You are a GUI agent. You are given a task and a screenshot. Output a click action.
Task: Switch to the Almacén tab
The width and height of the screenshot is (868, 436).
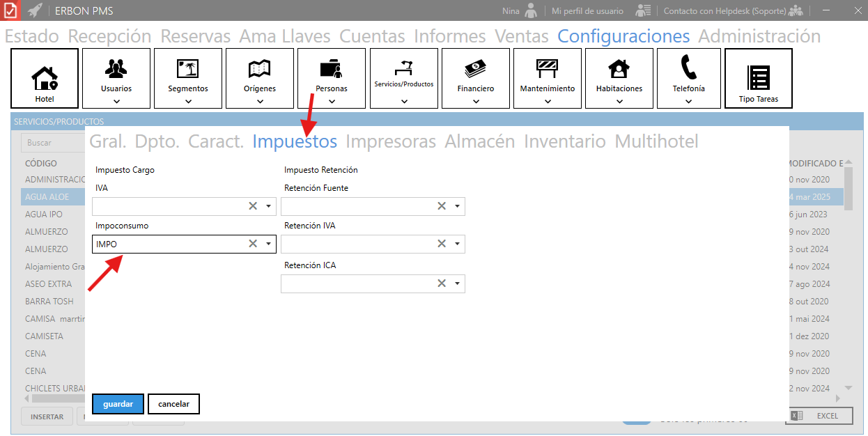[479, 141]
